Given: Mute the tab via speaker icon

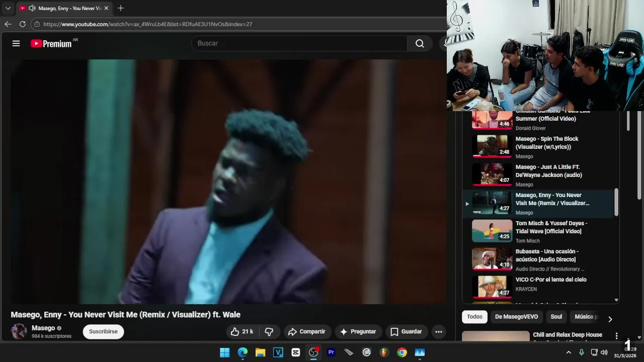Looking at the screenshot, I should [32, 8].
